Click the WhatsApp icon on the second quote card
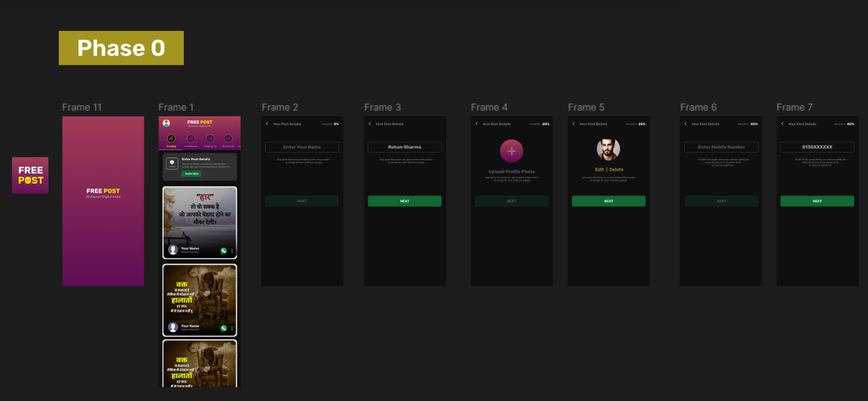Viewport: 868px width, 401px height. pyautogui.click(x=224, y=328)
